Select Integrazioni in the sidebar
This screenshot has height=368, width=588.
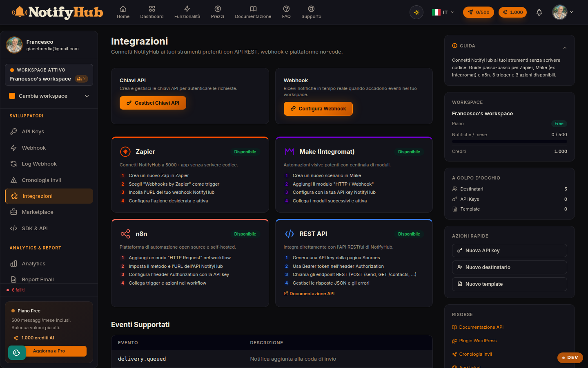pos(49,196)
